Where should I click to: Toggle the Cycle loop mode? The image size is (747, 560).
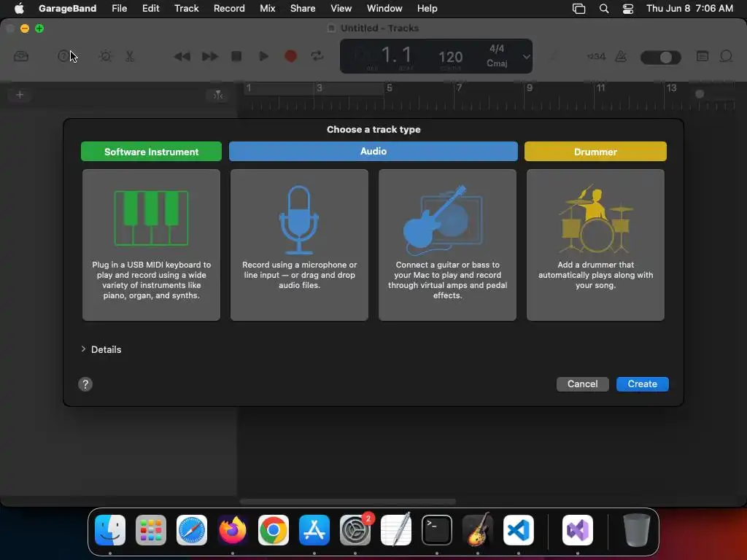[317, 56]
